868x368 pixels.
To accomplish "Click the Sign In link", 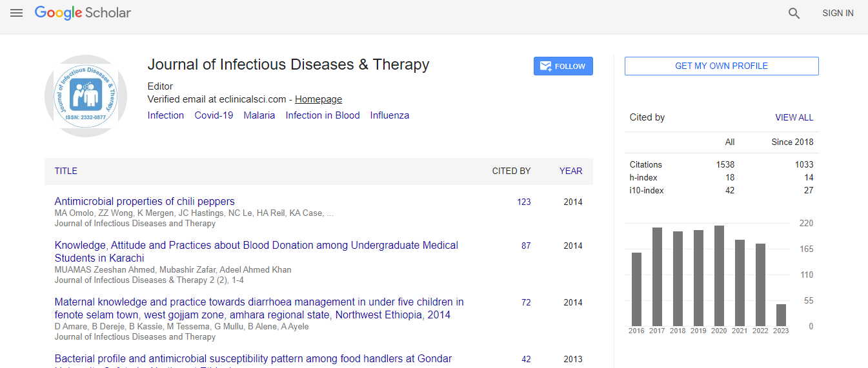I will [x=837, y=13].
